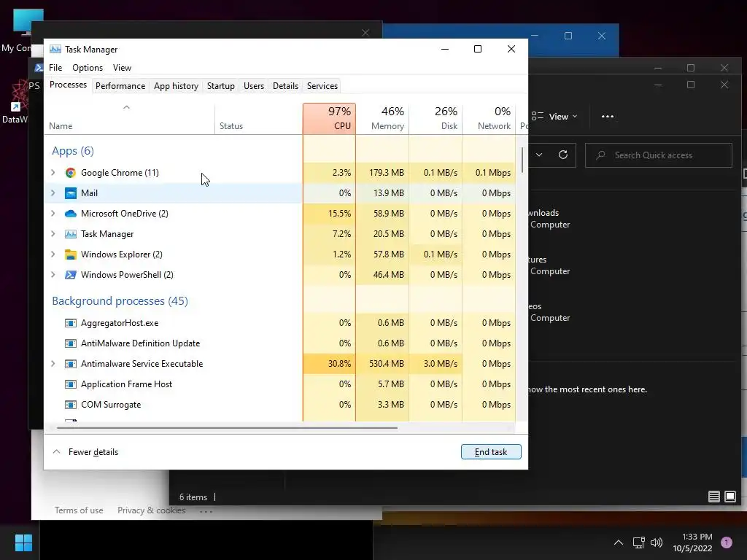The height and width of the screenshot is (560, 747).
Task: Open the three-dot menu in File Explorer
Action: click(x=608, y=117)
